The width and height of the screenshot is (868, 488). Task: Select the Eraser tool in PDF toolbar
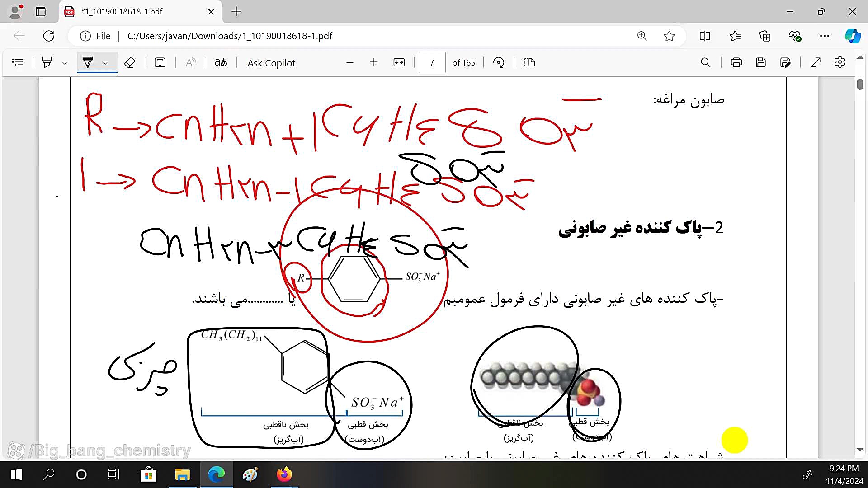(x=130, y=62)
